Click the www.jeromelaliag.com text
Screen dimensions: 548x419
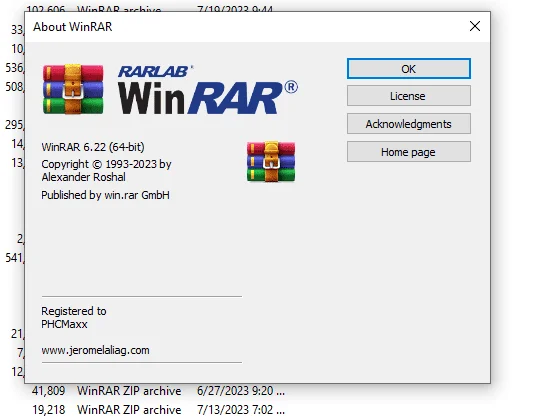[95, 350]
